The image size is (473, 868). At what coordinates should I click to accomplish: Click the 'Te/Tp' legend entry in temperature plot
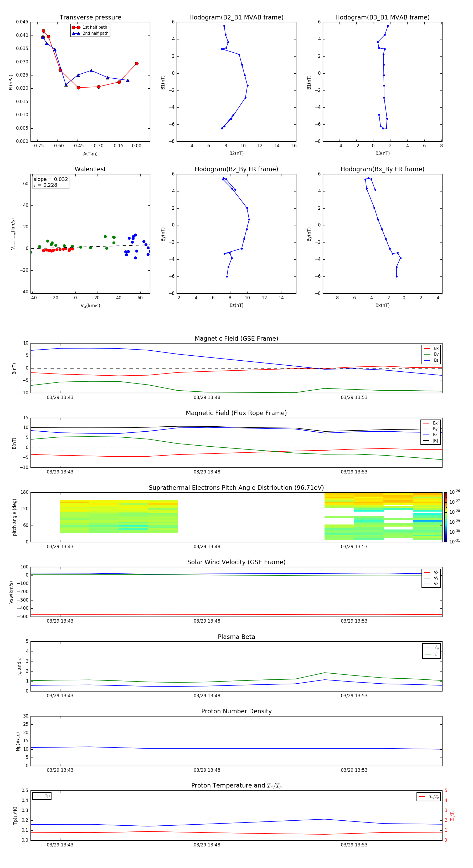[x=429, y=796]
